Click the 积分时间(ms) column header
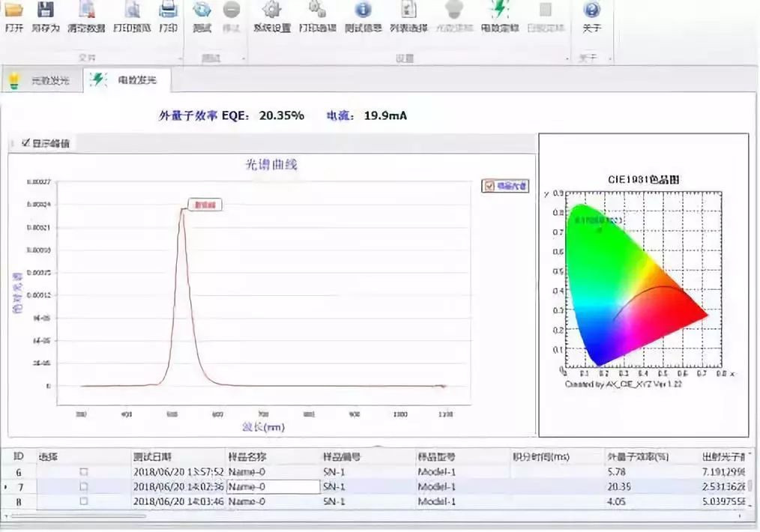This screenshot has width=760, height=532. pos(558,456)
